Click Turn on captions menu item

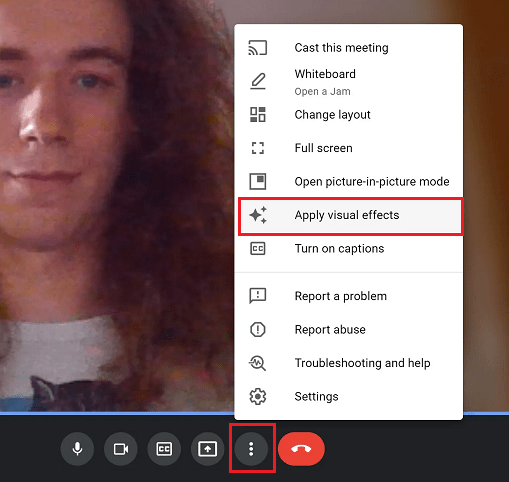(x=349, y=249)
